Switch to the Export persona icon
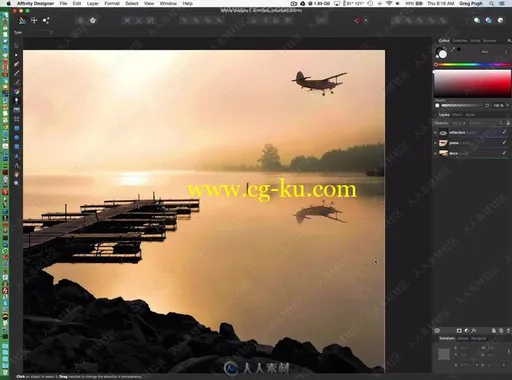512x380 pixels. point(46,20)
